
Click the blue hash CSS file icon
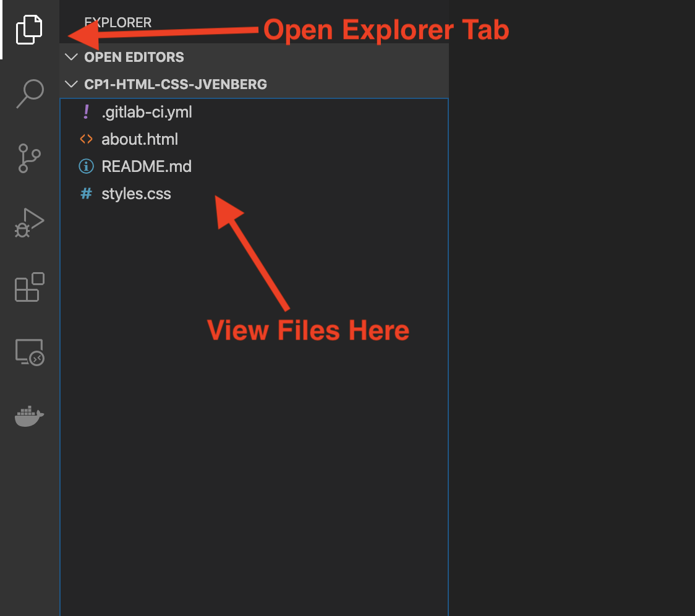point(86,194)
